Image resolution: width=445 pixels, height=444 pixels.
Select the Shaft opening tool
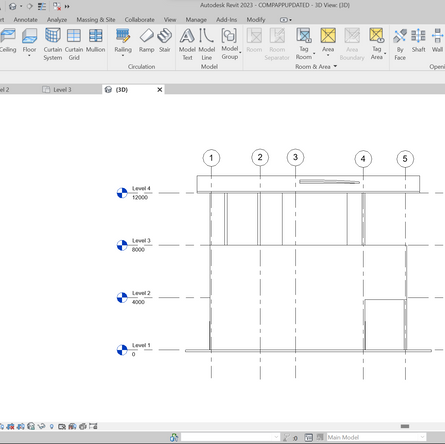pos(418,41)
